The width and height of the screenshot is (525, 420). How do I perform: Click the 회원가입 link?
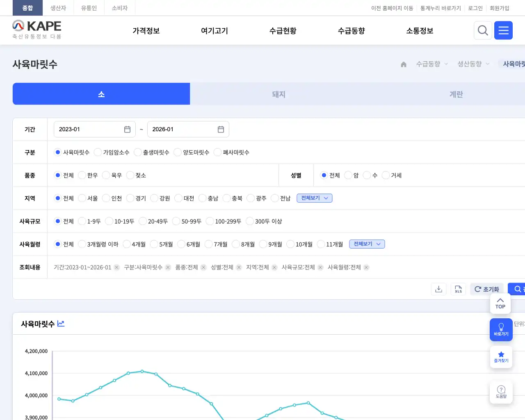[500, 8]
